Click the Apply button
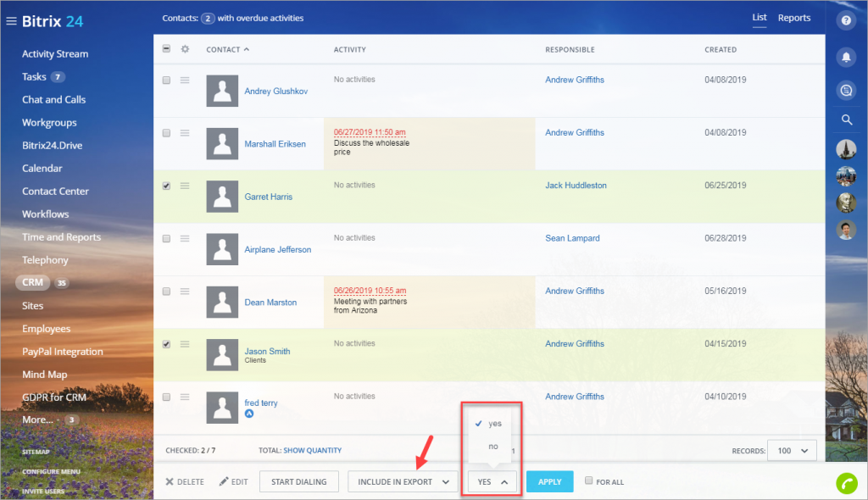Image resolution: width=868 pixels, height=500 pixels. [549, 481]
